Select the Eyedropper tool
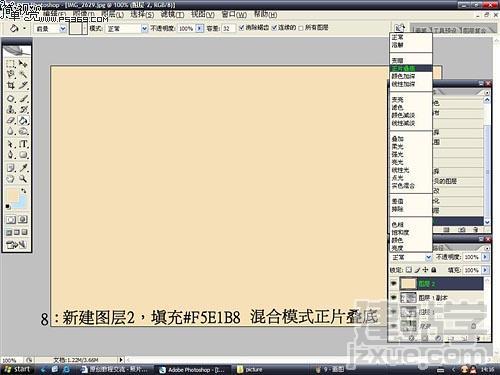This screenshot has width=500, height=375. pos(23,167)
